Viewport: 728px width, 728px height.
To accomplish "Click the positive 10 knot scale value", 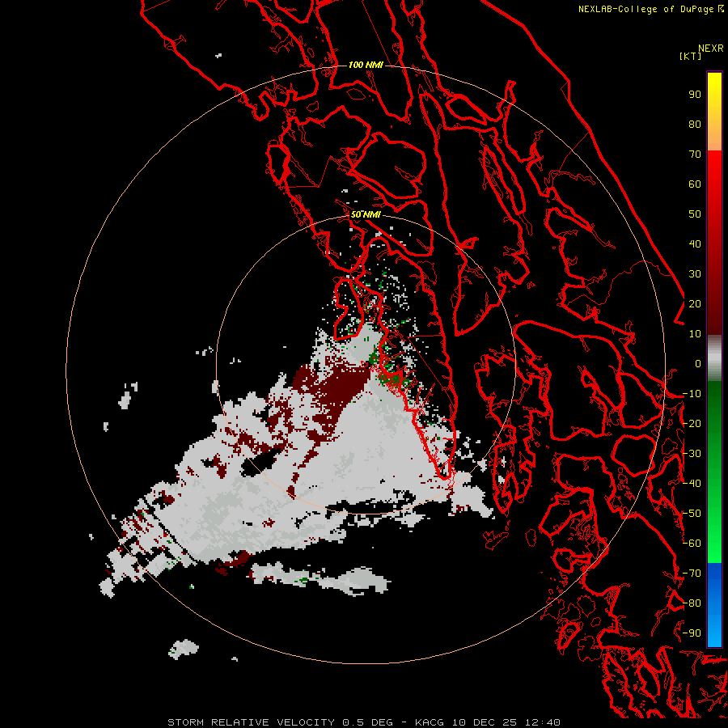I will pyautogui.click(x=695, y=334).
